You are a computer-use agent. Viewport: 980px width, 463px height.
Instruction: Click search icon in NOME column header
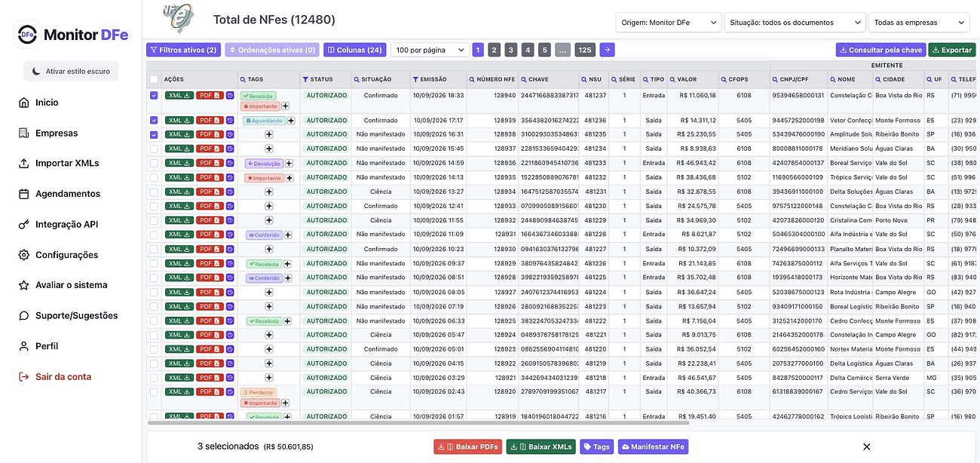point(832,79)
